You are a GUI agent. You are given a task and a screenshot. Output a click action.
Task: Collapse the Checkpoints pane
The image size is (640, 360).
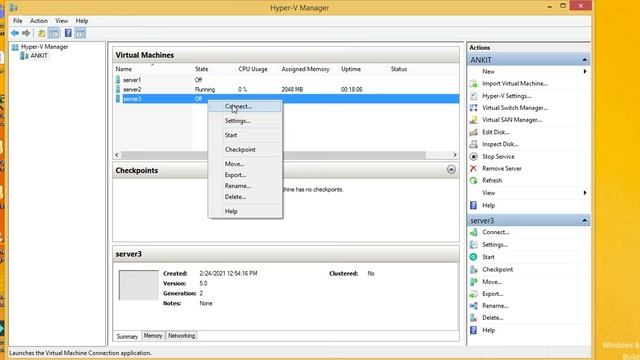451,170
